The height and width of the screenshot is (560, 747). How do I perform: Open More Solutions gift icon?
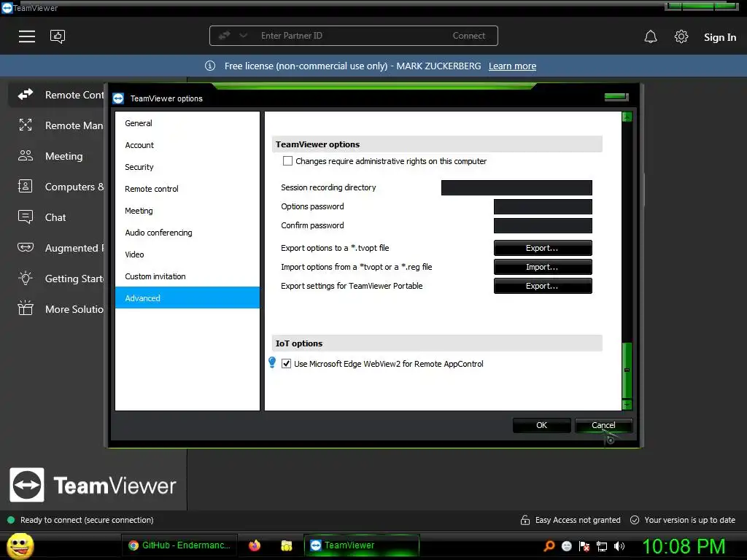click(26, 308)
